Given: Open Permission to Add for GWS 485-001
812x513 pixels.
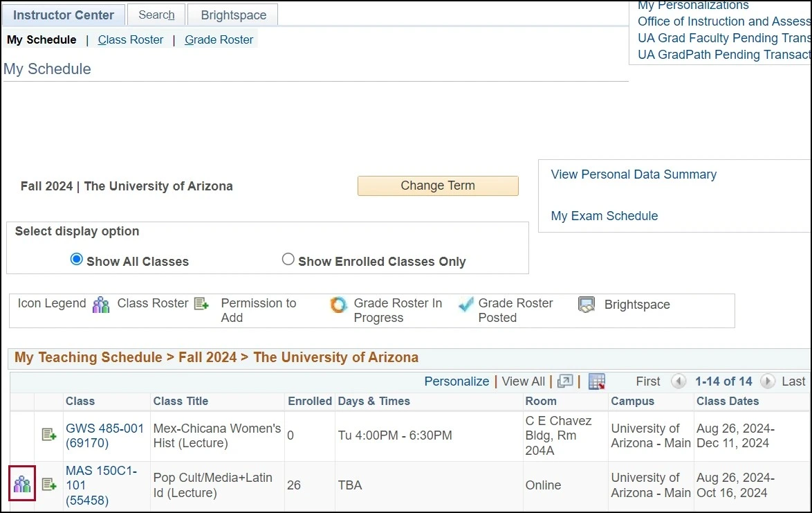Looking at the screenshot, I should [48, 434].
